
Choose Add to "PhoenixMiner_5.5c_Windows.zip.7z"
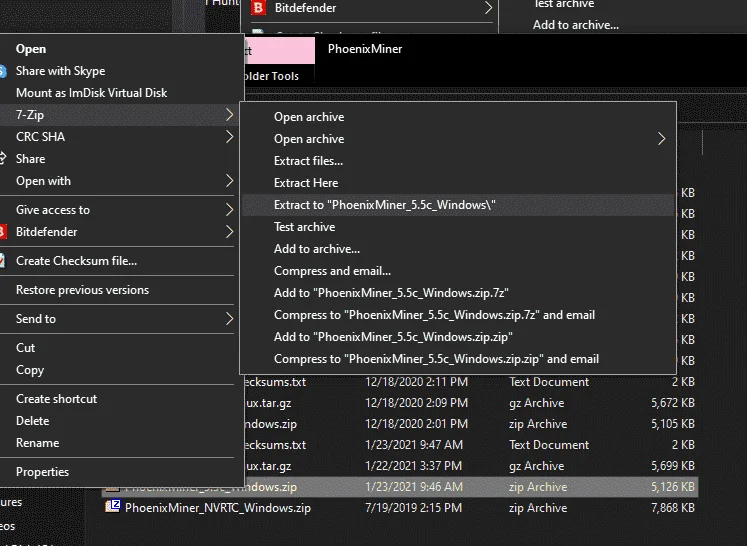tap(458, 293)
